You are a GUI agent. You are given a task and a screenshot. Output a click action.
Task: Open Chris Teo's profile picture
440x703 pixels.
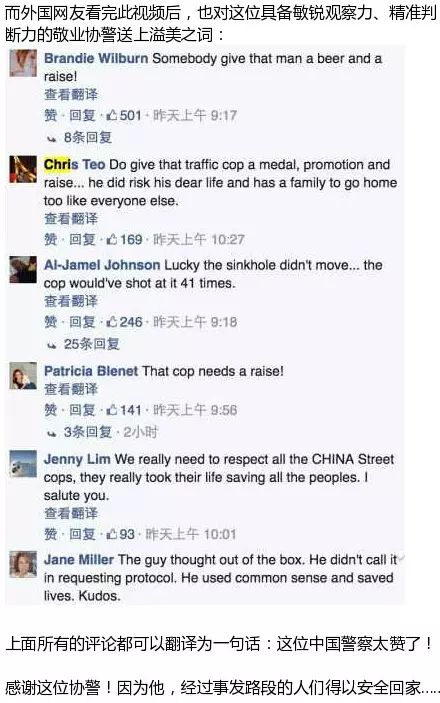[x=23, y=169]
